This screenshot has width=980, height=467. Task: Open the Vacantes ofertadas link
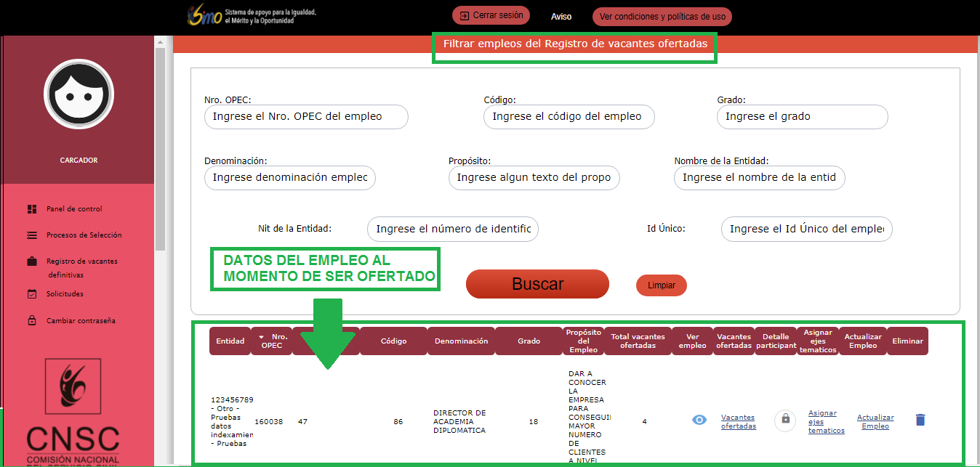tap(738, 422)
